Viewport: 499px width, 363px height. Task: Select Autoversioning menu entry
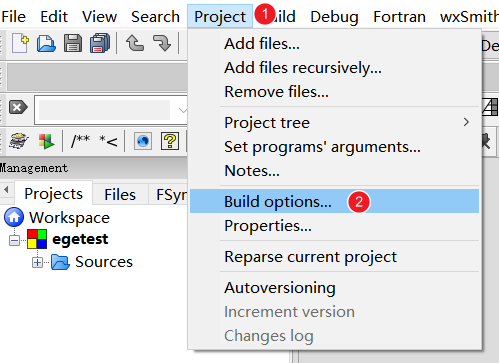point(334,288)
